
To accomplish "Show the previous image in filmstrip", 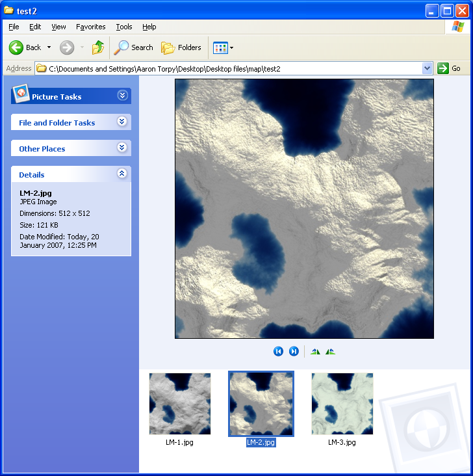I will (278, 351).
